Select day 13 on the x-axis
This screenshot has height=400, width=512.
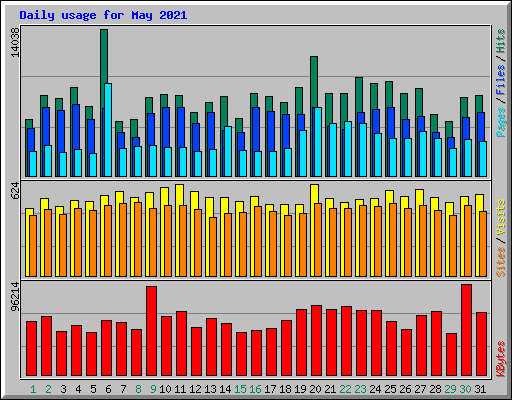tap(210, 389)
